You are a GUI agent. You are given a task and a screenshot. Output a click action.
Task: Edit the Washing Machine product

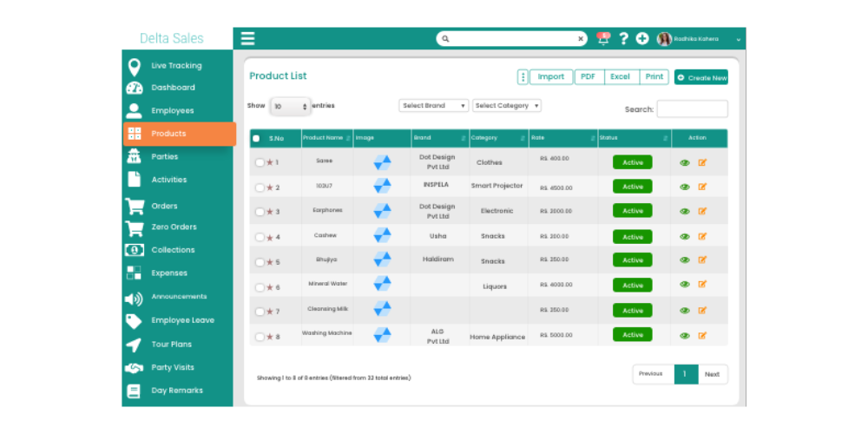click(x=702, y=335)
